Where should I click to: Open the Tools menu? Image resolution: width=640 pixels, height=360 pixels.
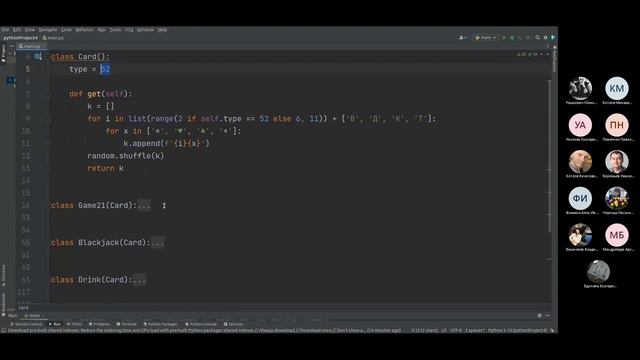[115, 30]
